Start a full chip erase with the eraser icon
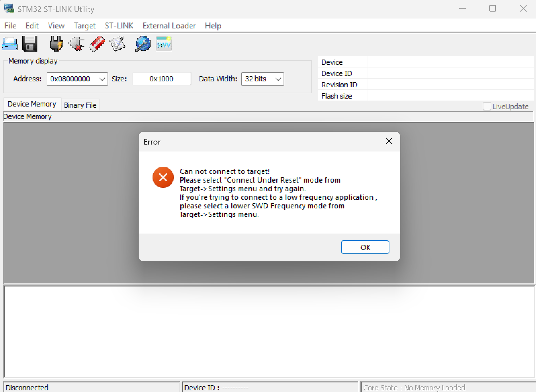 97,43
